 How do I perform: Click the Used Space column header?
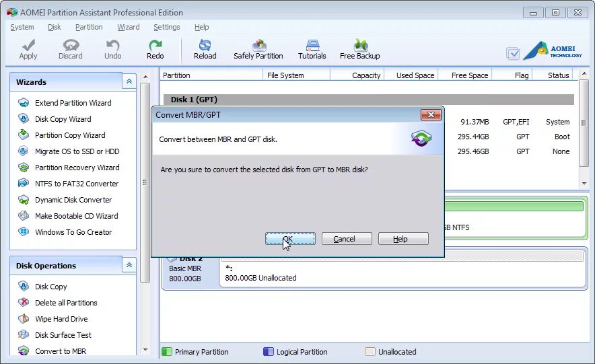coord(412,75)
